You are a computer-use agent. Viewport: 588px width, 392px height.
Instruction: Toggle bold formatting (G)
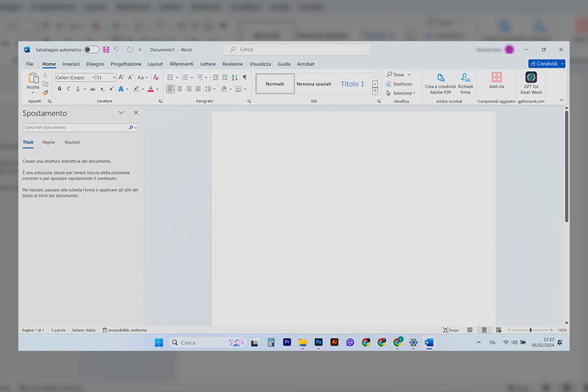tap(60, 89)
